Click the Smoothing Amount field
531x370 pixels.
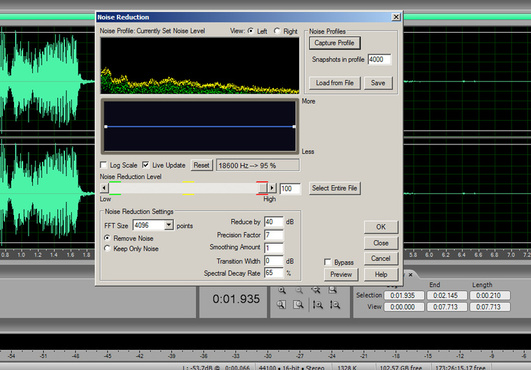pyautogui.click(x=274, y=248)
